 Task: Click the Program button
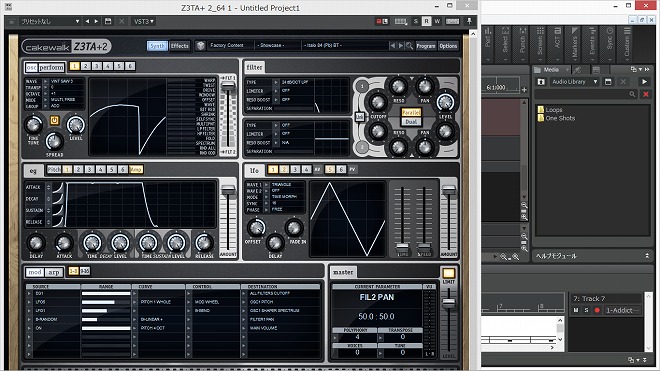pos(426,46)
